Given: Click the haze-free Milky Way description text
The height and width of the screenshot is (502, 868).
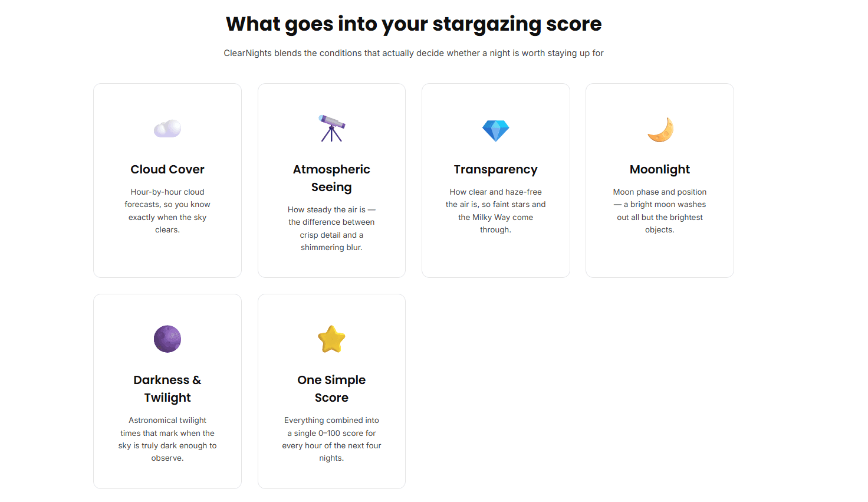Looking at the screenshot, I should coord(495,211).
